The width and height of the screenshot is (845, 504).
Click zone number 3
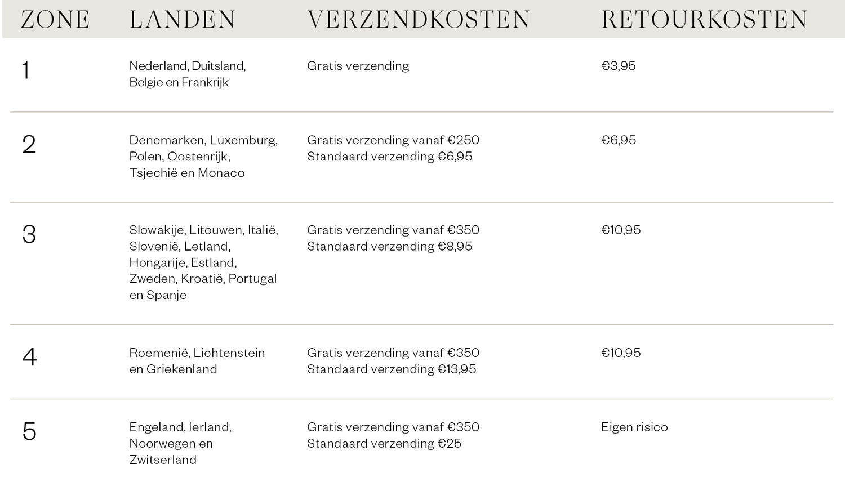(x=29, y=234)
